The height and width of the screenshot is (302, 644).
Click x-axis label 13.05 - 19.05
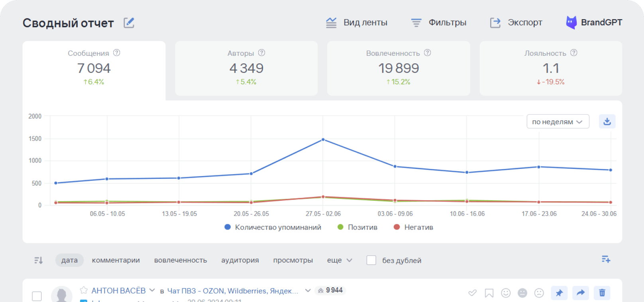coord(179,214)
